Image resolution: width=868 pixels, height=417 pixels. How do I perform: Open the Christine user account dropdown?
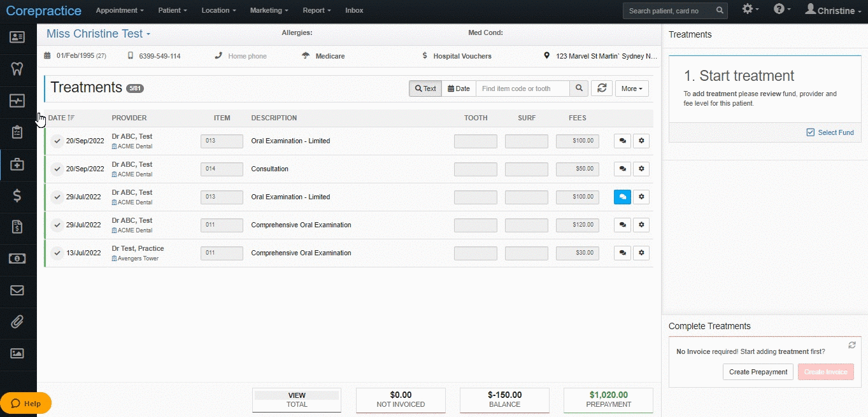pos(833,10)
